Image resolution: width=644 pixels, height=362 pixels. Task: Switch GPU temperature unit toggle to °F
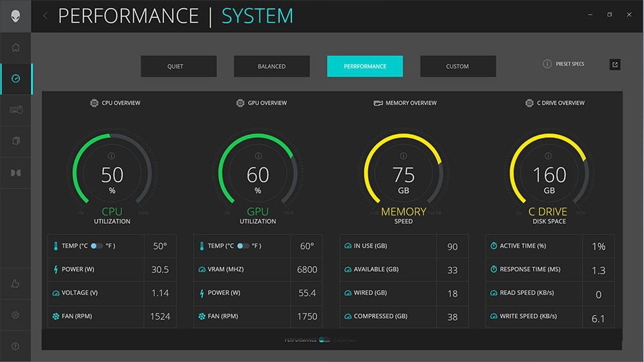point(243,246)
